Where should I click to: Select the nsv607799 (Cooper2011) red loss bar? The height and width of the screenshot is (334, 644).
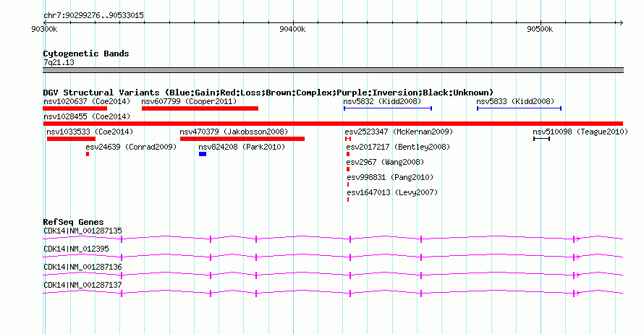[x=200, y=108]
